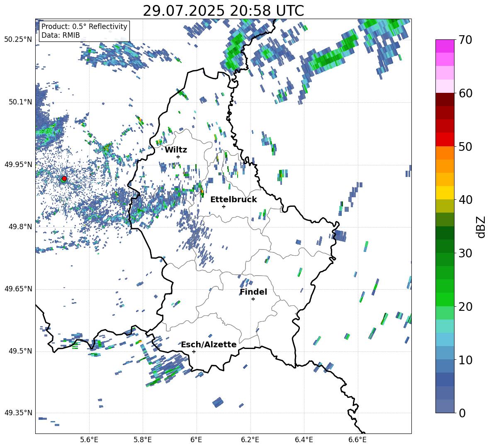Click the Esch/Alzette station cross marker
The height and width of the screenshot is (448, 491).
[x=194, y=351]
